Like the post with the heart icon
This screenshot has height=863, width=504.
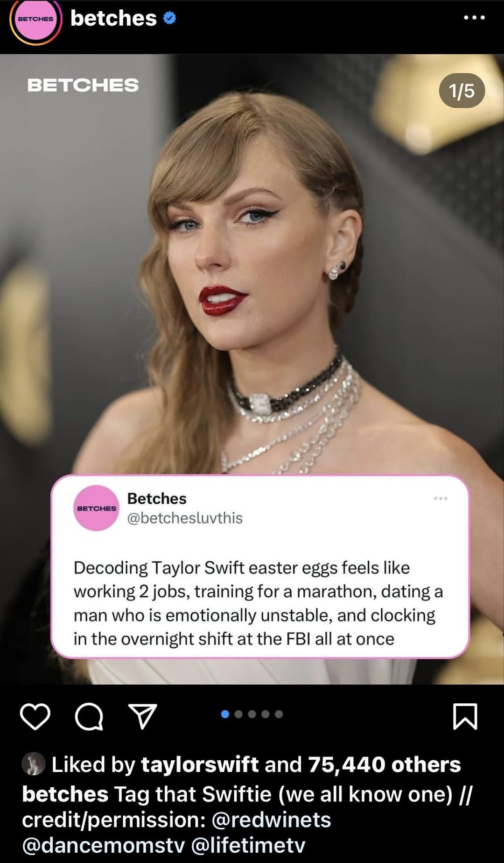pyautogui.click(x=35, y=716)
